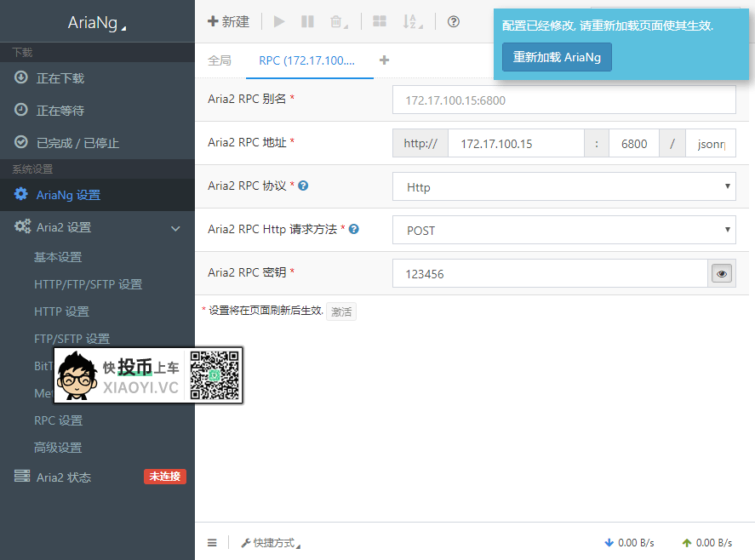Viewport: 755px width, 560px height.
Task: Open the delete trash icon menu
Action: 339,21
